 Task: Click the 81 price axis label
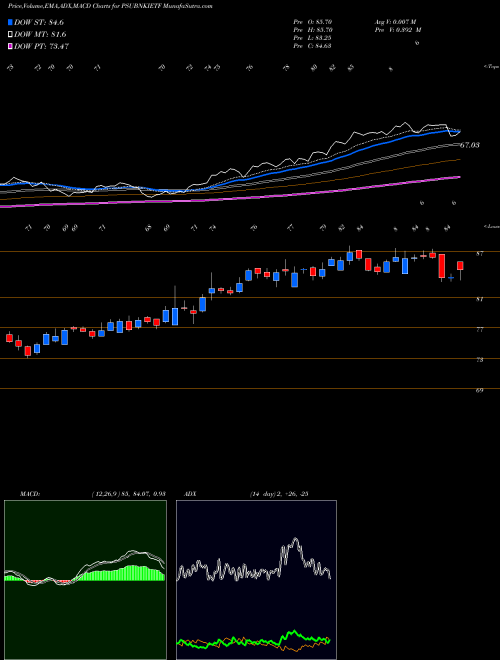tap(480, 299)
